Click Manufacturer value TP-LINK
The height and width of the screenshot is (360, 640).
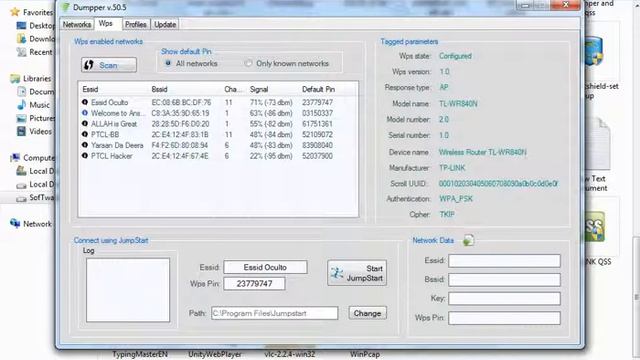[x=452, y=168]
